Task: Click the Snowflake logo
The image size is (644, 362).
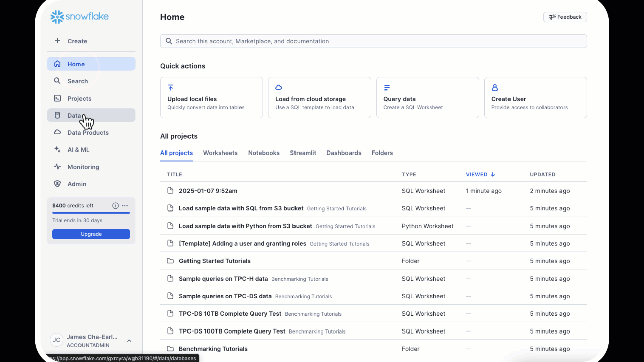Action: pos(79,17)
